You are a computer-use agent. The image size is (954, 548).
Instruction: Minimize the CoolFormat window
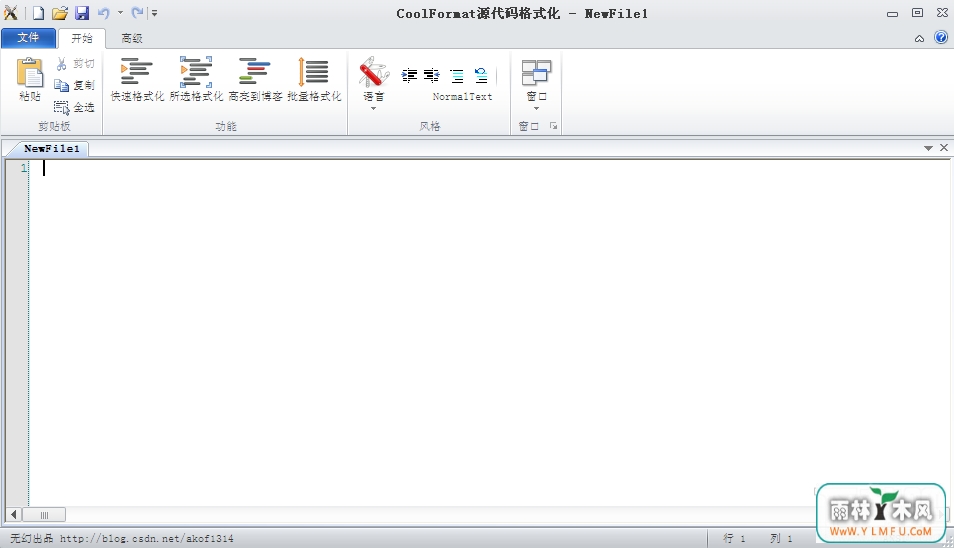click(892, 13)
